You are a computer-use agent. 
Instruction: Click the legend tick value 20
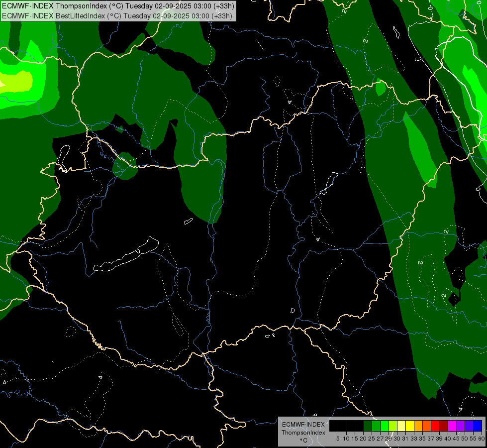tap(363, 439)
